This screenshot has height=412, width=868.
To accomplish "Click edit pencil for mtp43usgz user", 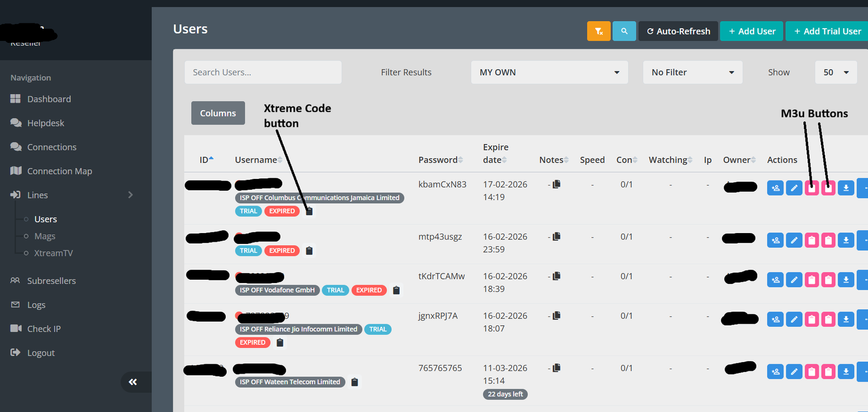I will pyautogui.click(x=794, y=240).
